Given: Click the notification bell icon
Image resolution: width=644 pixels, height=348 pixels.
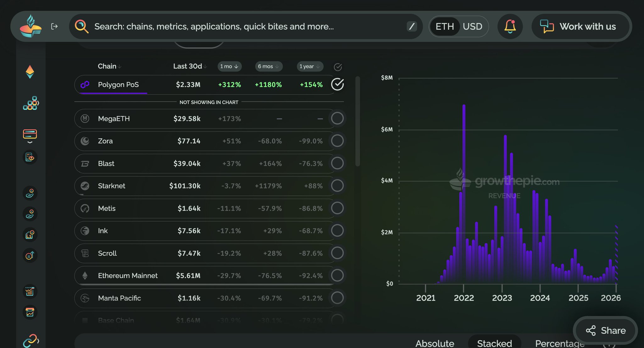Looking at the screenshot, I should [510, 26].
